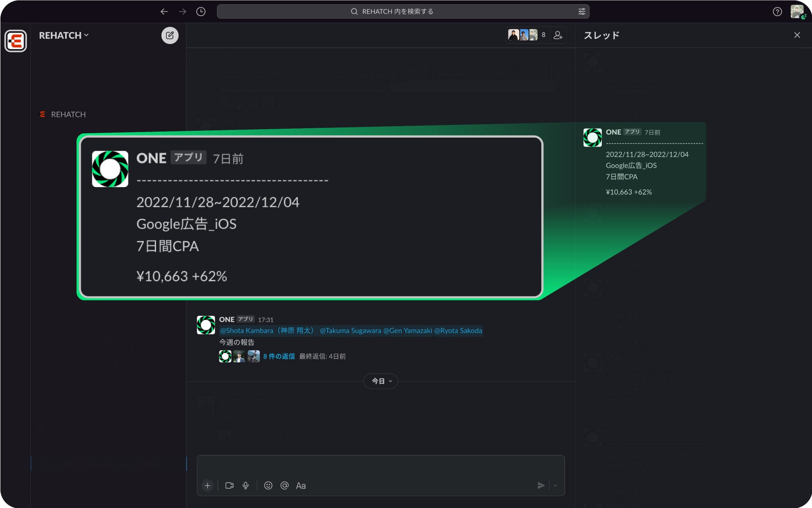
Task: Go forward with the right arrow
Action: [182, 12]
